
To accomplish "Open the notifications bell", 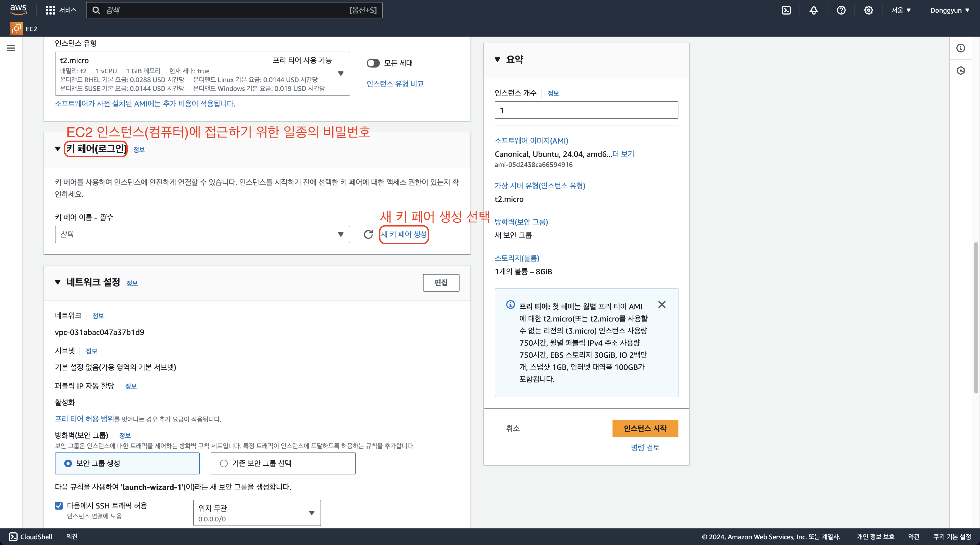I will click(x=813, y=10).
